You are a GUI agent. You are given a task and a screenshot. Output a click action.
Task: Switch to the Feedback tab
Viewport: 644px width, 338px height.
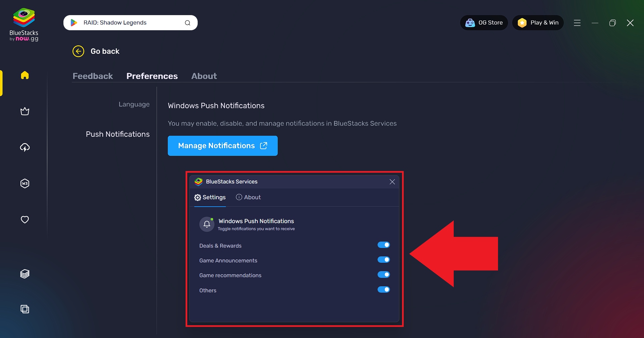coord(93,76)
